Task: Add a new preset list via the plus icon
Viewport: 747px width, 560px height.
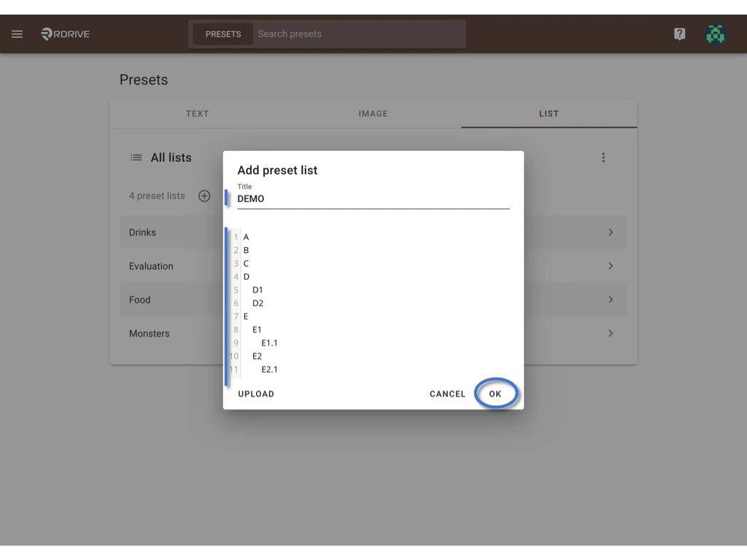Action: [204, 195]
